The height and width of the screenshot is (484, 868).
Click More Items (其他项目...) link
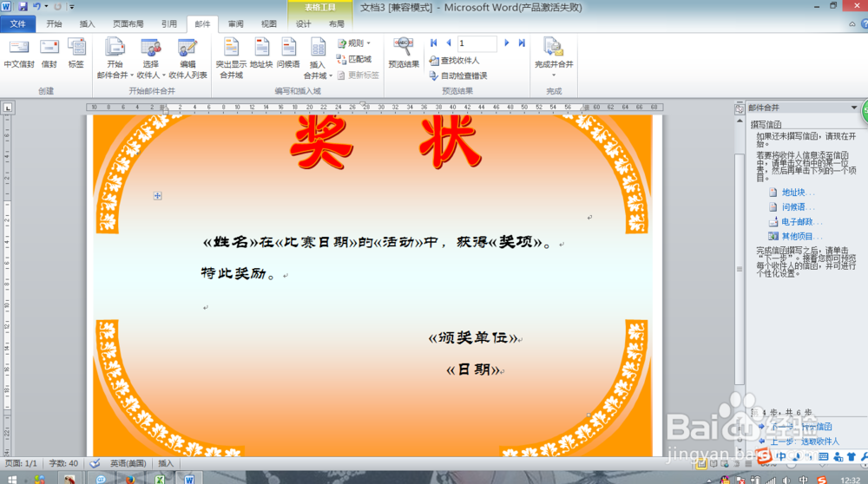[801, 236]
